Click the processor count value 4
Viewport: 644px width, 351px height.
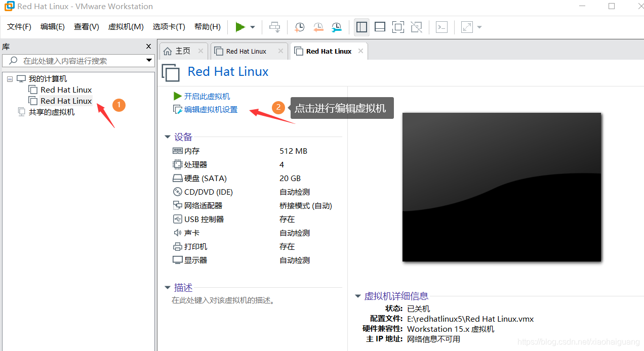click(281, 164)
